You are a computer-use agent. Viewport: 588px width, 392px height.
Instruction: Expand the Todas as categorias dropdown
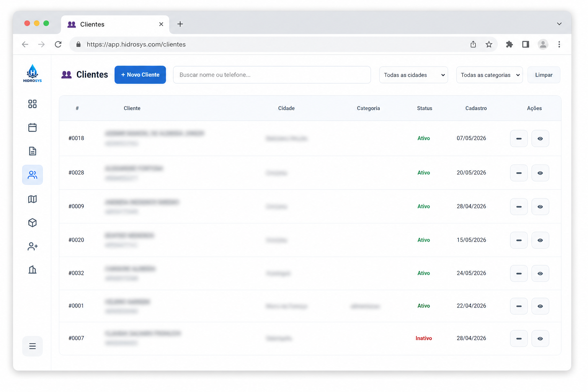coord(489,75)
